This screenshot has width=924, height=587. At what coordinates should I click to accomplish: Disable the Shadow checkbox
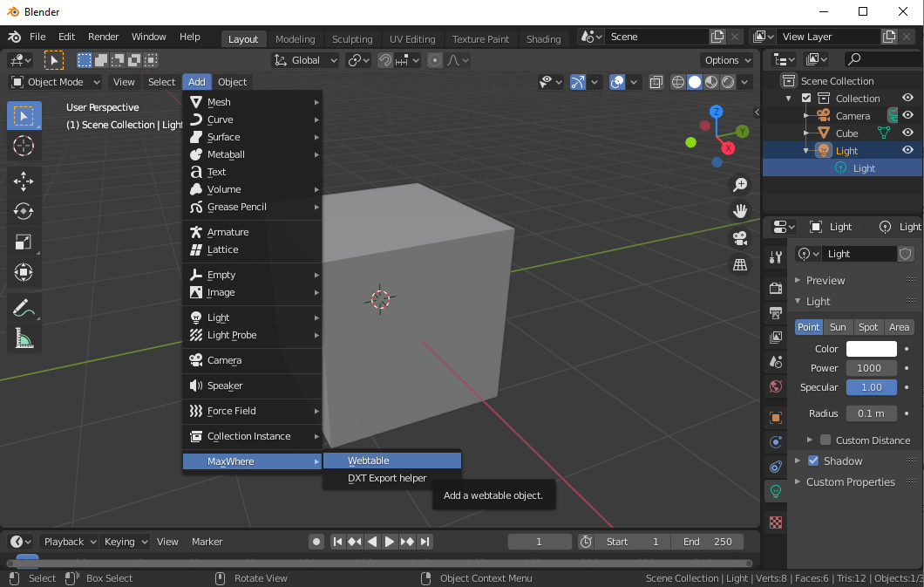tap(813, 461)
